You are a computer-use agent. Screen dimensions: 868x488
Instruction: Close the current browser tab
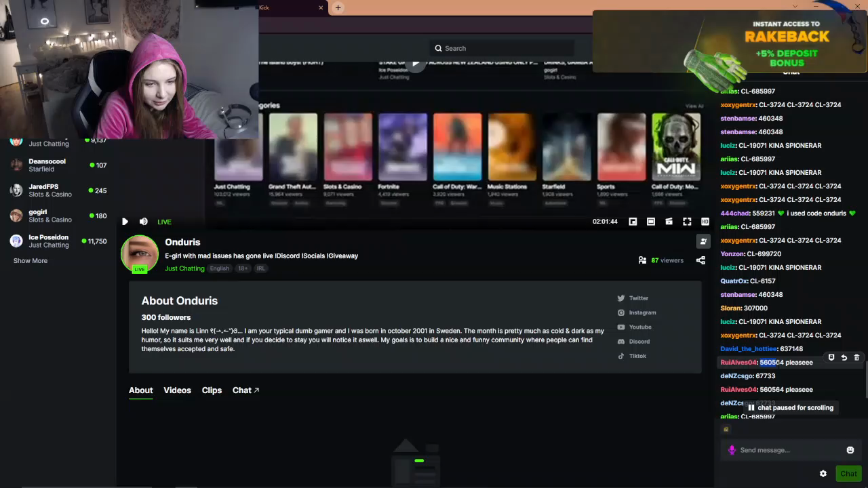click(321, 7)
